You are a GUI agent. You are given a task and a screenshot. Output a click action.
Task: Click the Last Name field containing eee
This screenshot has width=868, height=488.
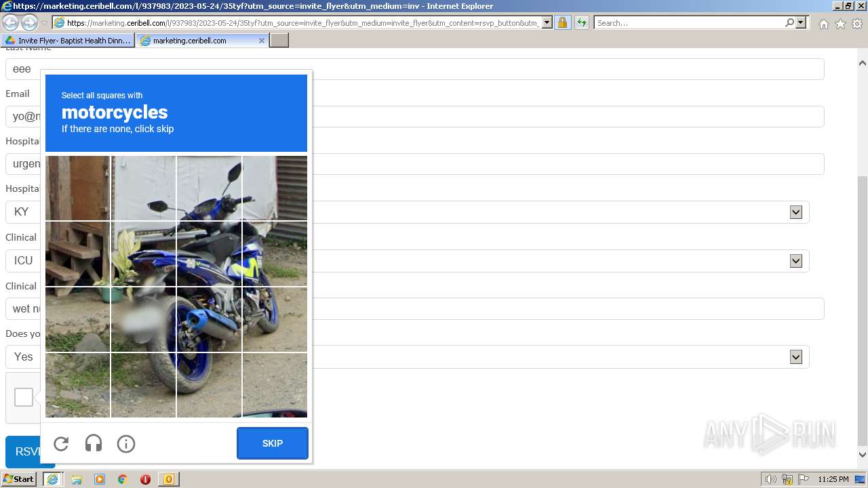coord(415,69)
